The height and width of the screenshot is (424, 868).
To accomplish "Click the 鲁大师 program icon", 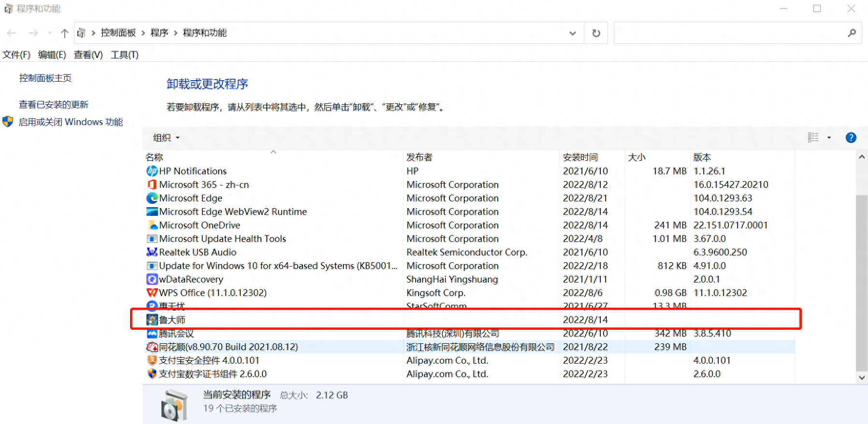I will point(152,320).
